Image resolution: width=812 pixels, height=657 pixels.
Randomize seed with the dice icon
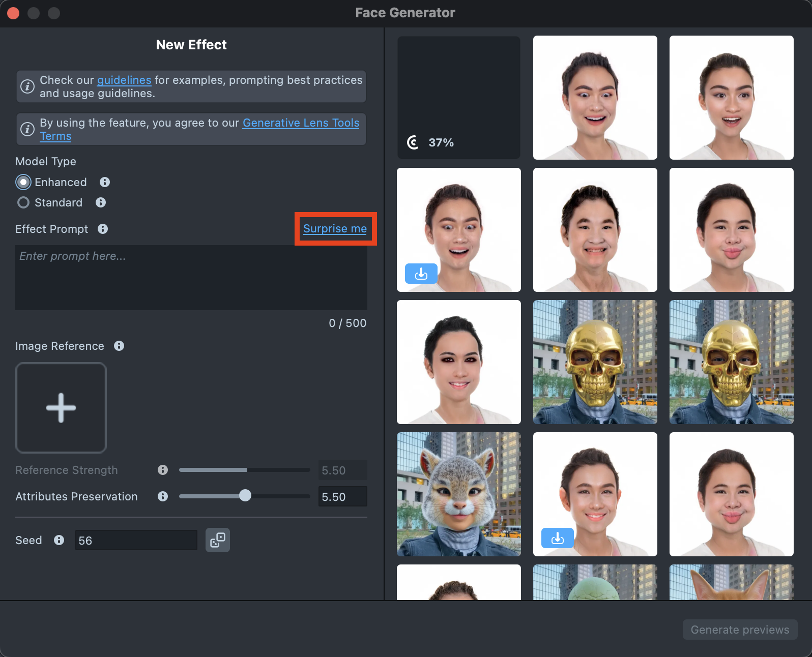pos(218,540)
